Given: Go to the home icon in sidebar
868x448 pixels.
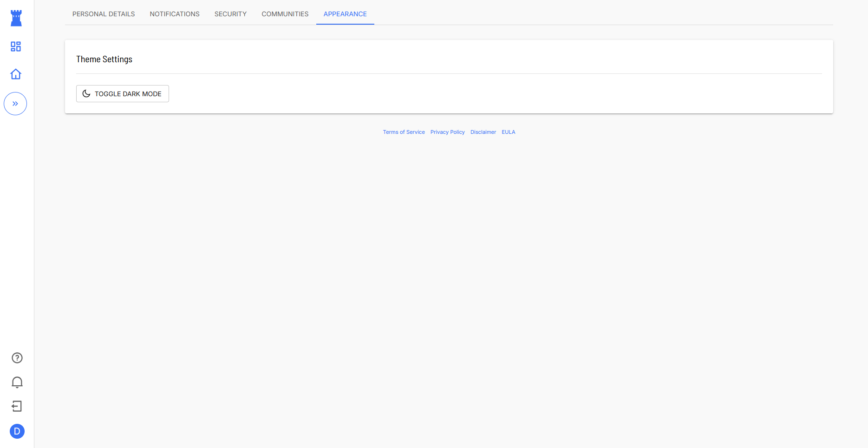Looking at the screenshot, I should coord(16,74).
